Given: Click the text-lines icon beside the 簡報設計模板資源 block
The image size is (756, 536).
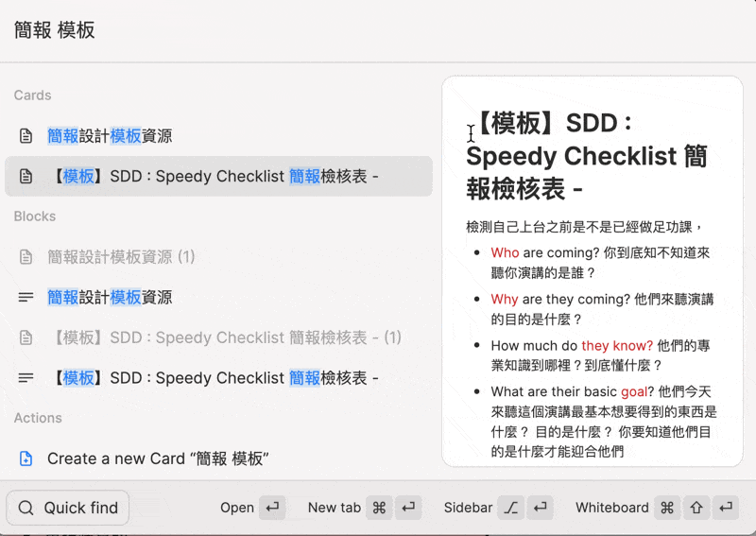Looking at the screenshot, I should [26, 298].
